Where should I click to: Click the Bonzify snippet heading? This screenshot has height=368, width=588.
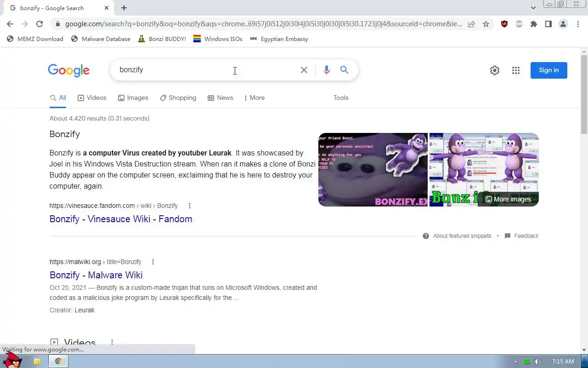coord(65,134)
